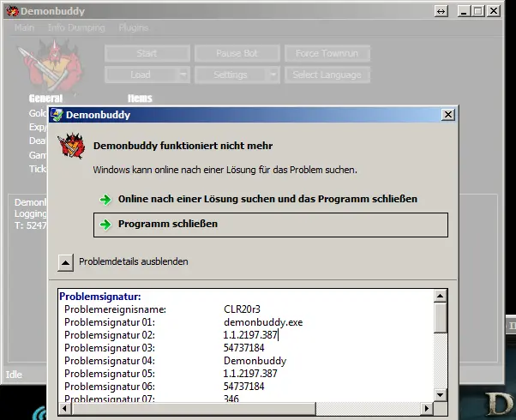This screenshot has height=420, width=516.
Task: Click the horizontal scrollbar right arrow
Action: click(427, 409)
